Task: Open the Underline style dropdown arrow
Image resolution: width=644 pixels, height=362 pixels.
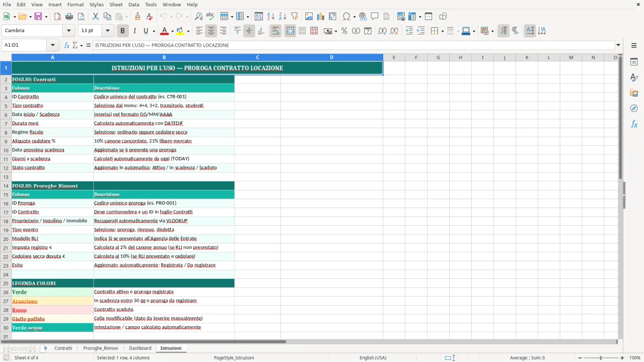Action: (x=153, y=31)
